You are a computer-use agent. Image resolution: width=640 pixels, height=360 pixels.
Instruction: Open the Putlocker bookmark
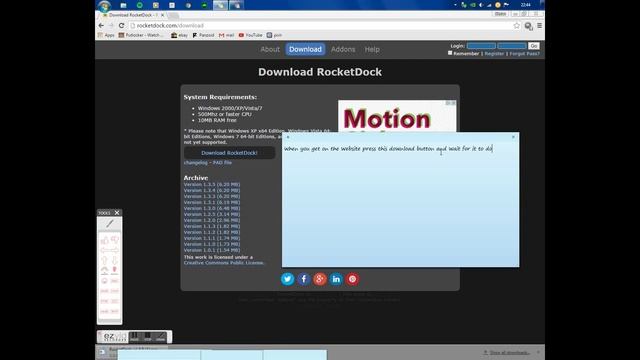tap(141, 35)
